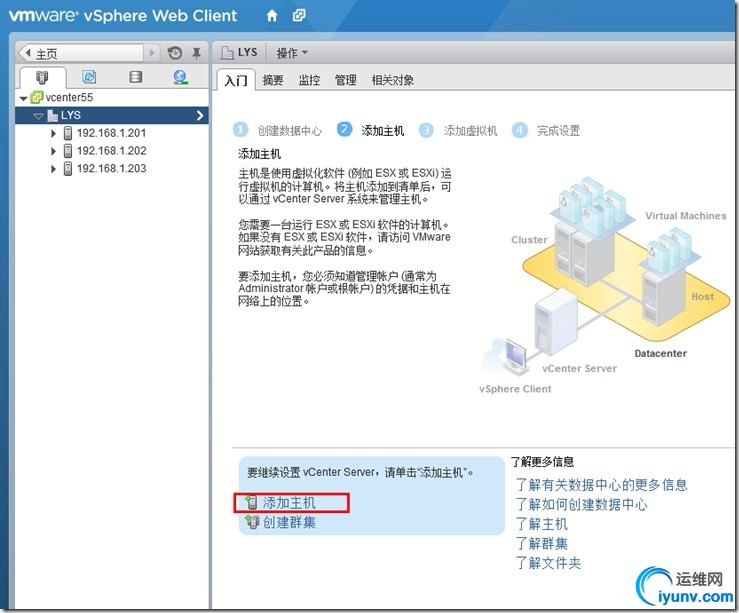Open 了解文件夹 link

(548, 563)
